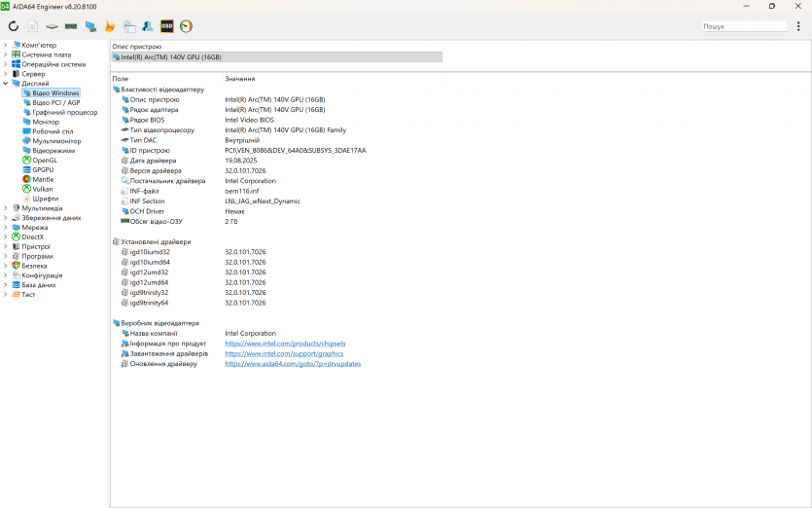
Task: Click the flame stress test toolbar icon
Action: coord(109,26)
